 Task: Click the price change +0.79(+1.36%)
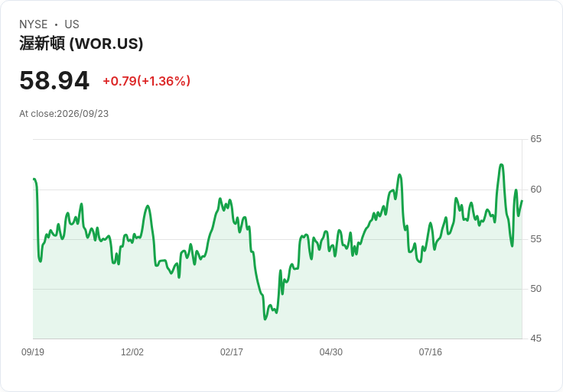(147, 81)
